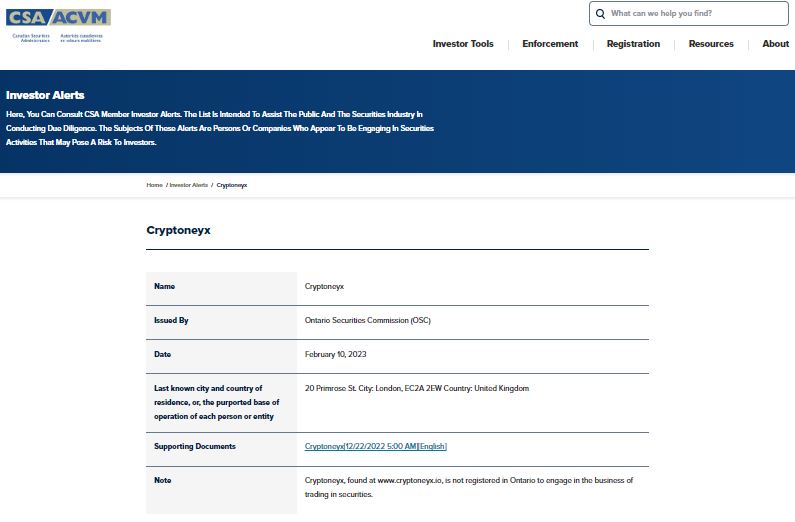Click the February 10, 2023 date value
The width and height of the screenshot is (795, 522).
click(335, 354)
